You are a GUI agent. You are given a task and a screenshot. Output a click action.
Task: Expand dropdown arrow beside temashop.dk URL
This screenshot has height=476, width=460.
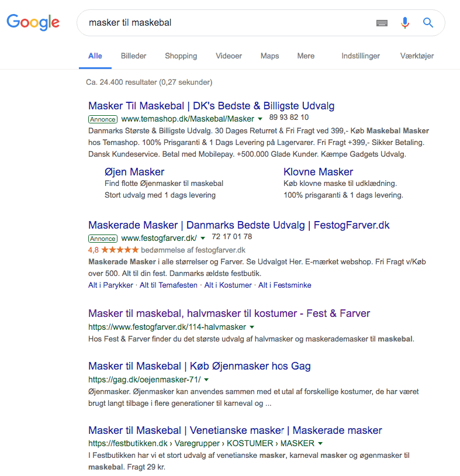260,119
